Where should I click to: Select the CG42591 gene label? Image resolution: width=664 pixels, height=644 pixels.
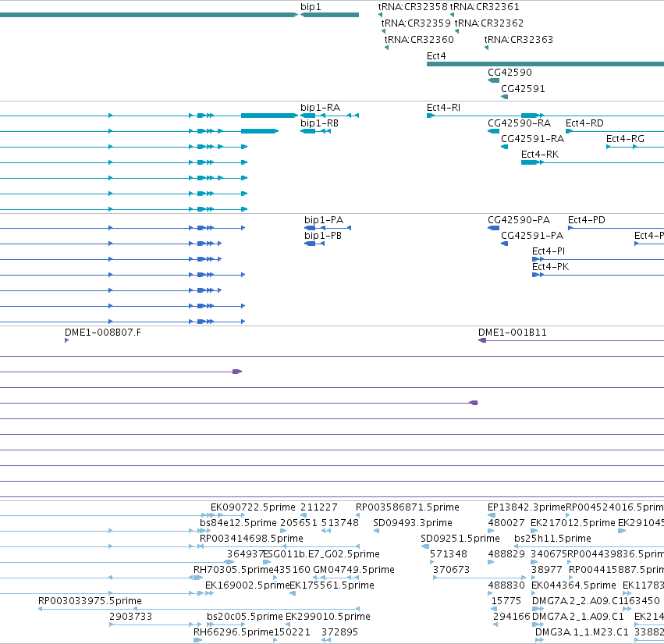523,89
